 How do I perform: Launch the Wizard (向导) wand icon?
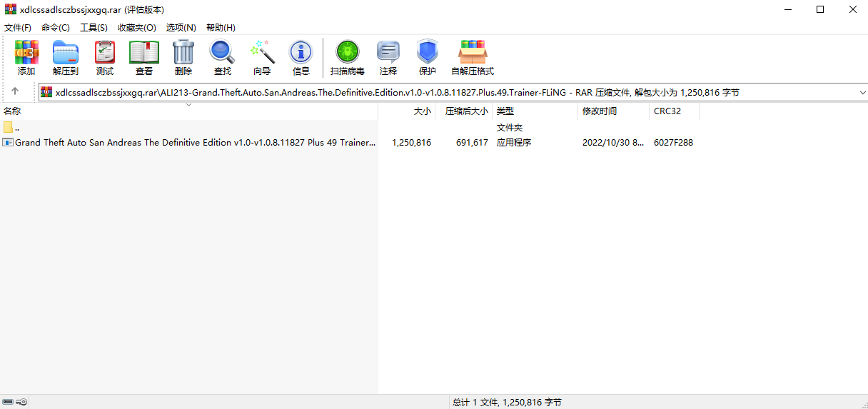(262, 58)
